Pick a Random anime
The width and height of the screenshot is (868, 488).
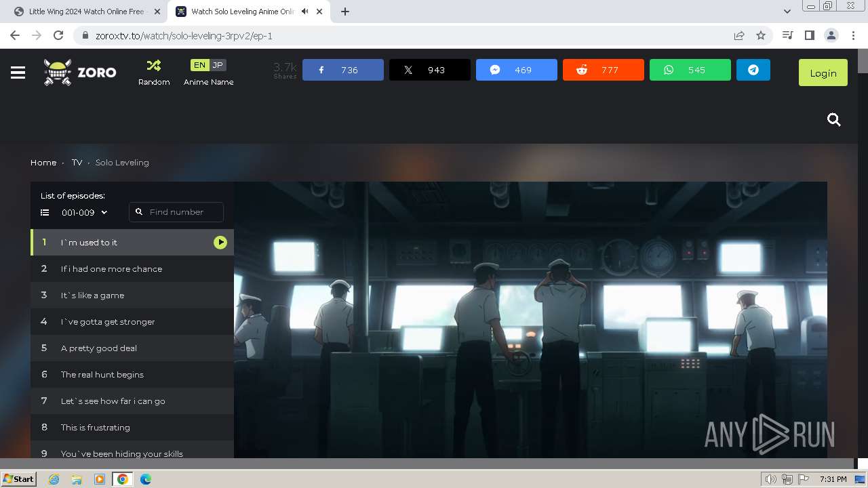(x=154, y=73)
